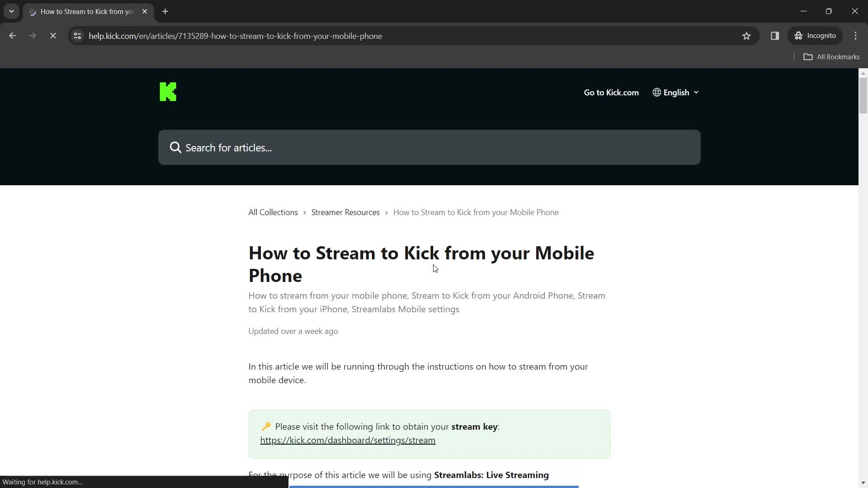The height and width of the screenshot is (488, 868).
Task: Close the 'How to Stream to Kick' tab
Action: pyautogui.click(x=145, y=11)
